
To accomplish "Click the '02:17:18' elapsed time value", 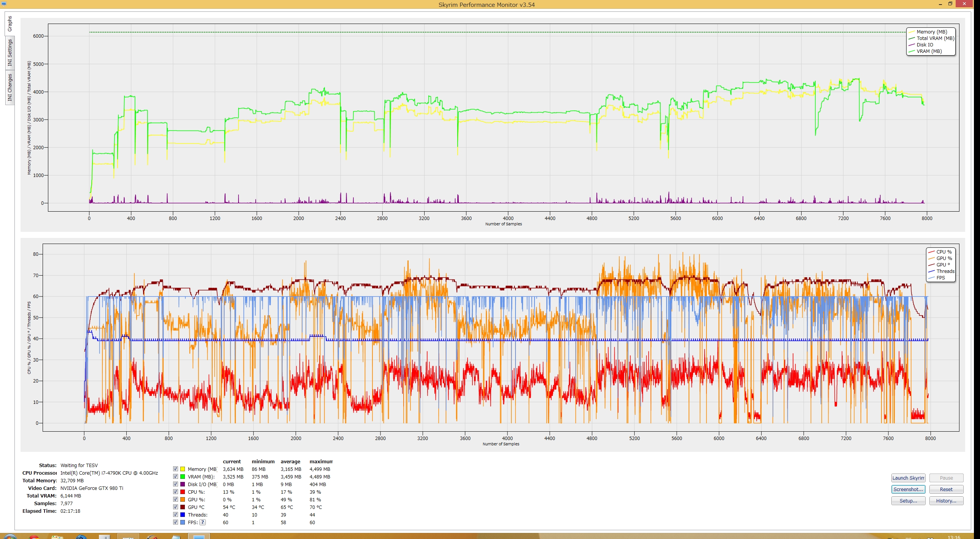I will tap(70, 511).
